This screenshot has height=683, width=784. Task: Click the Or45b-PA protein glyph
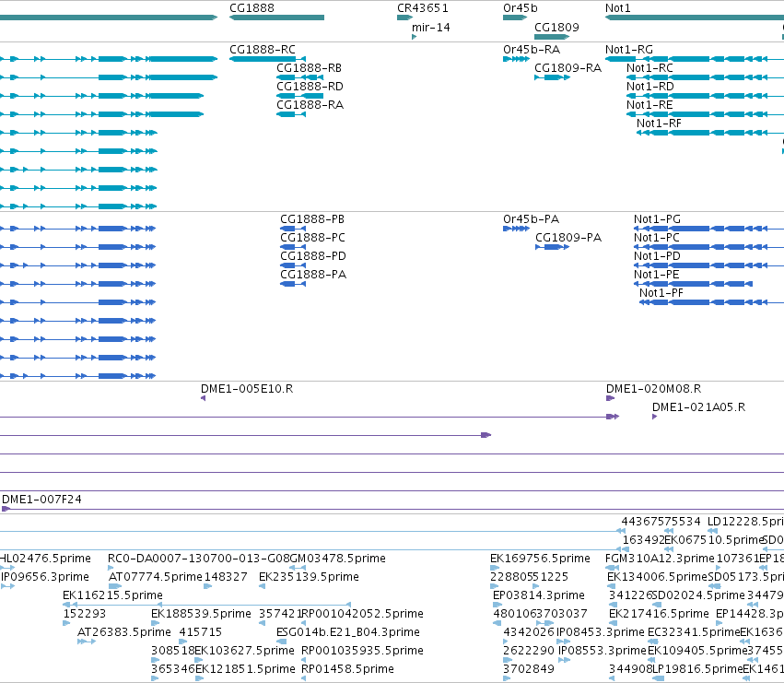516,229
